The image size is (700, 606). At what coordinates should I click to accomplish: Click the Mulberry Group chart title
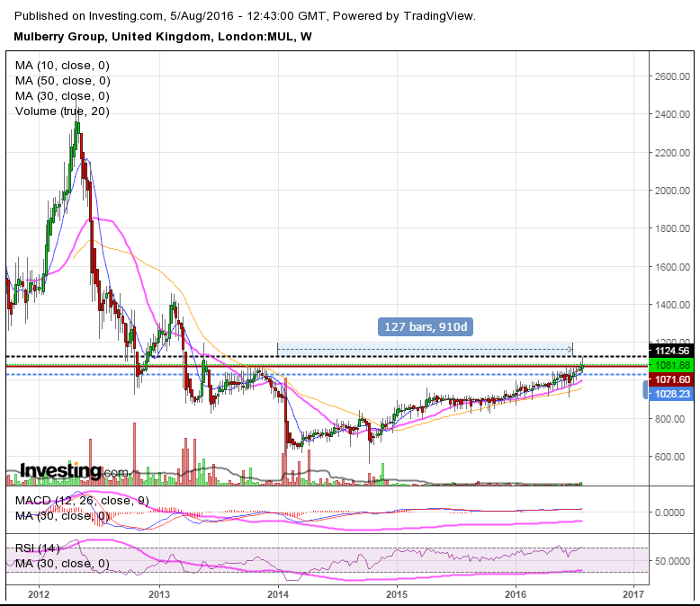163,37
